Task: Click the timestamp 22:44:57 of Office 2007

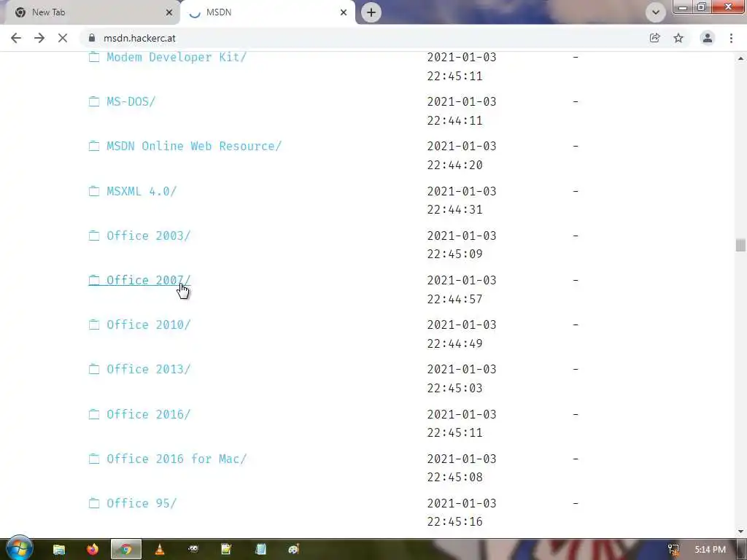Action: point(455,299)
